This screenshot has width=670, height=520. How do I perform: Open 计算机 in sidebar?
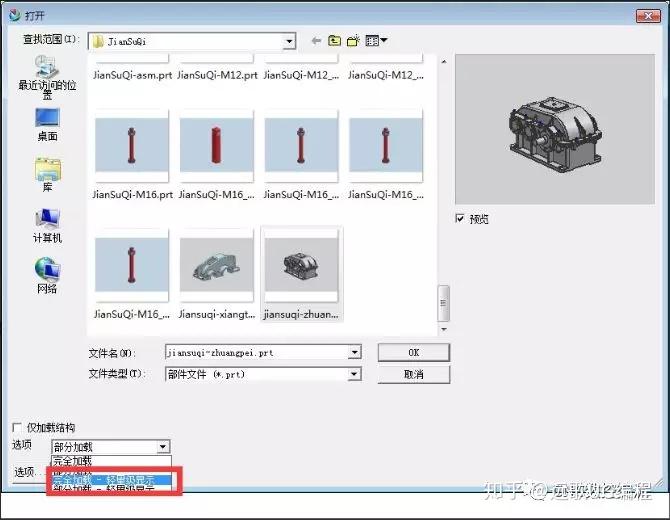47,226
